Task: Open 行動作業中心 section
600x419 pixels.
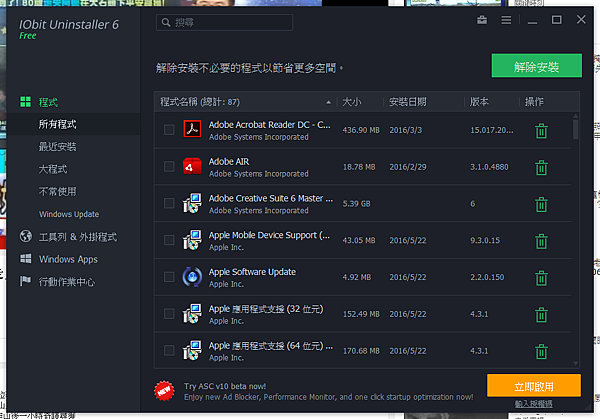Action: pos(67,282)
